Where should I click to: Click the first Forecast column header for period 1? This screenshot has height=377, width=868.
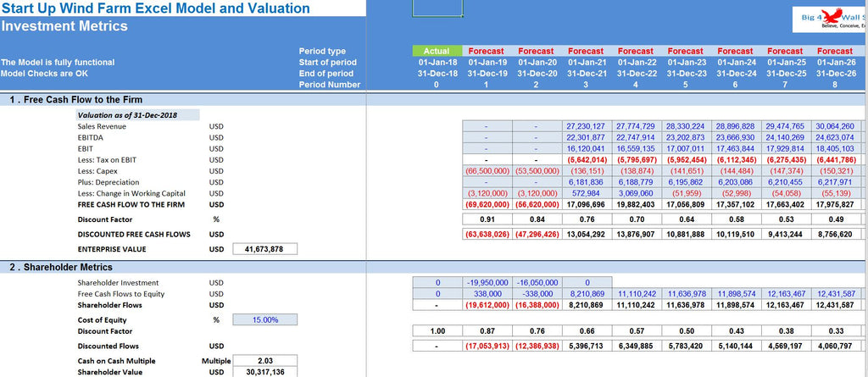tap(487, 52)
